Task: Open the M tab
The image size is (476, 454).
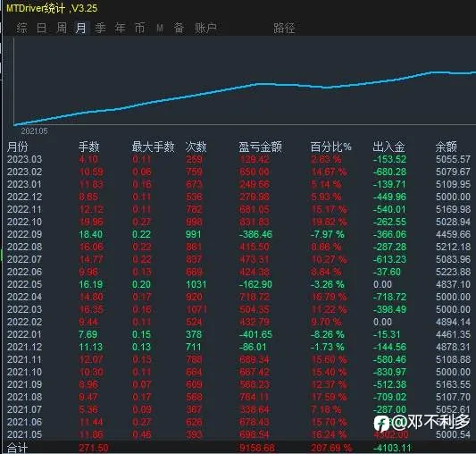Action: pos(160,29)
